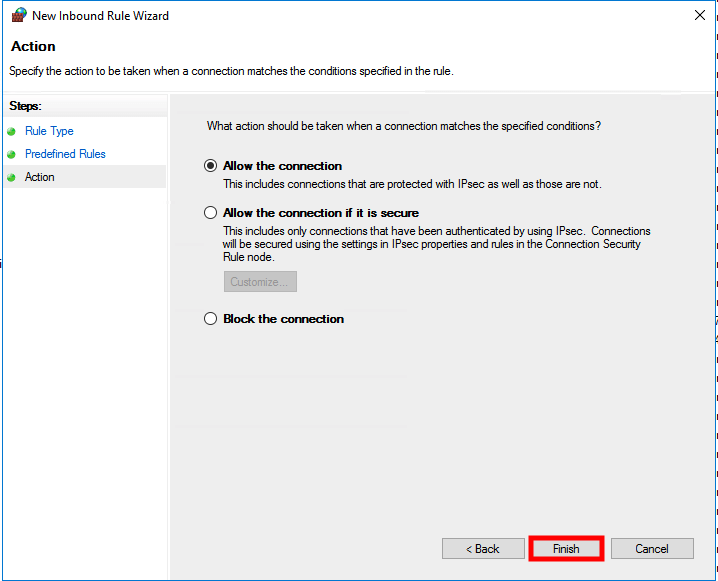Image resolution: width=718 pixels, height=581 pixels.
Task: Click the green bullet beside Action step
Action: (x=11, y=177)
